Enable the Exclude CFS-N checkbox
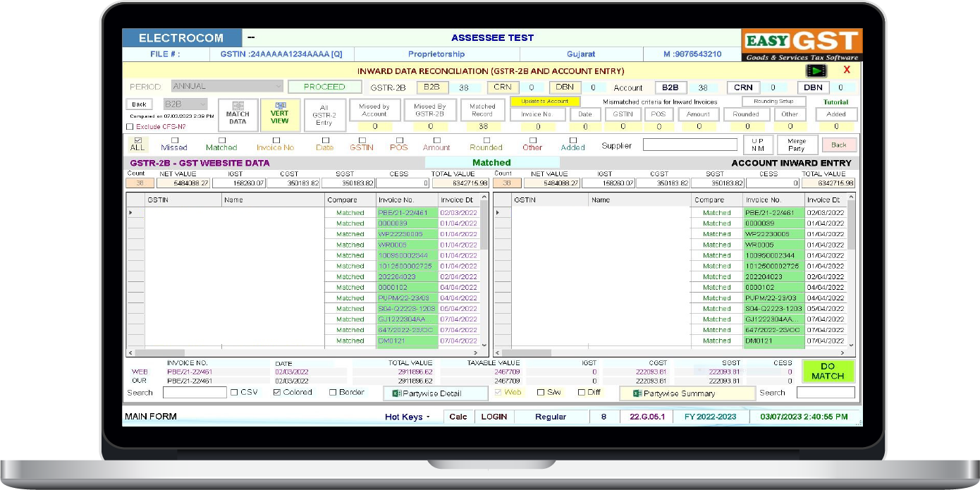Screen dimensions: 980x490 pyautogui.click(x=130, y=127)
